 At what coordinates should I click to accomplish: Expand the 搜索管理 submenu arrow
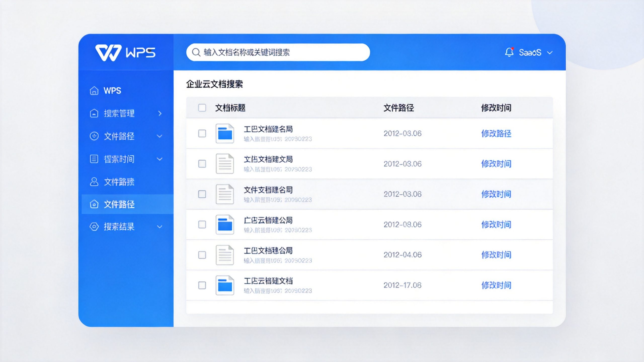(x=160, y=113)
